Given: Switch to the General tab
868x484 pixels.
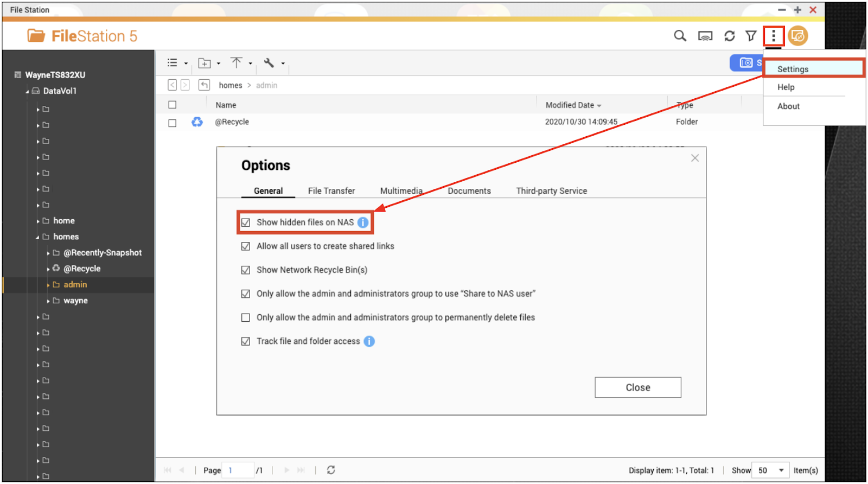Looking at the screenshot, I should click(268, 191).
